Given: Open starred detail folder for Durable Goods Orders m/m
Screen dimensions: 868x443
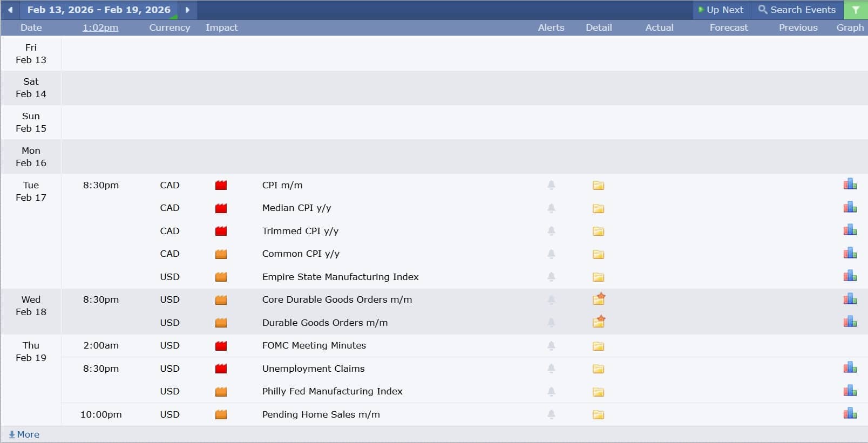Looking at the screenshot, I should 598,322.
